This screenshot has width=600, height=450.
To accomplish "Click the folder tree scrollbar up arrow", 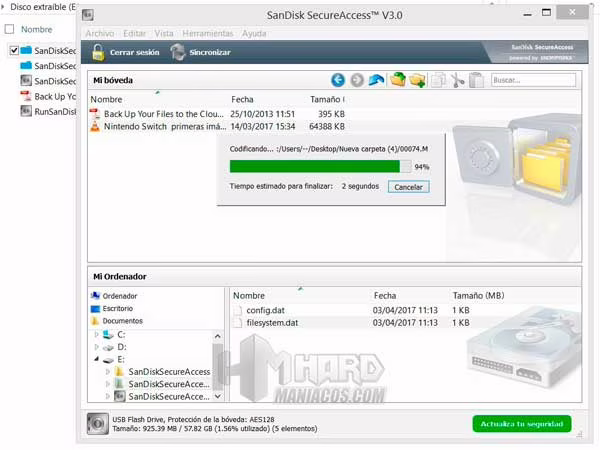I will pyautogui.click(x=218, y=336).
